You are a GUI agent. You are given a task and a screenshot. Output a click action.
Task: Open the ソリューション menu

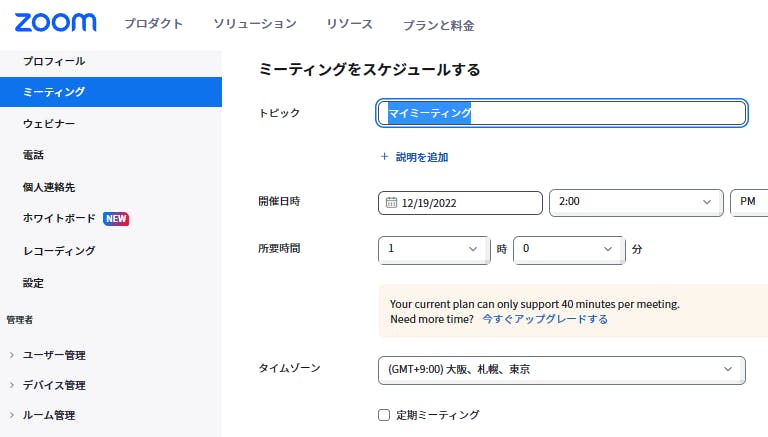point(255,24)
